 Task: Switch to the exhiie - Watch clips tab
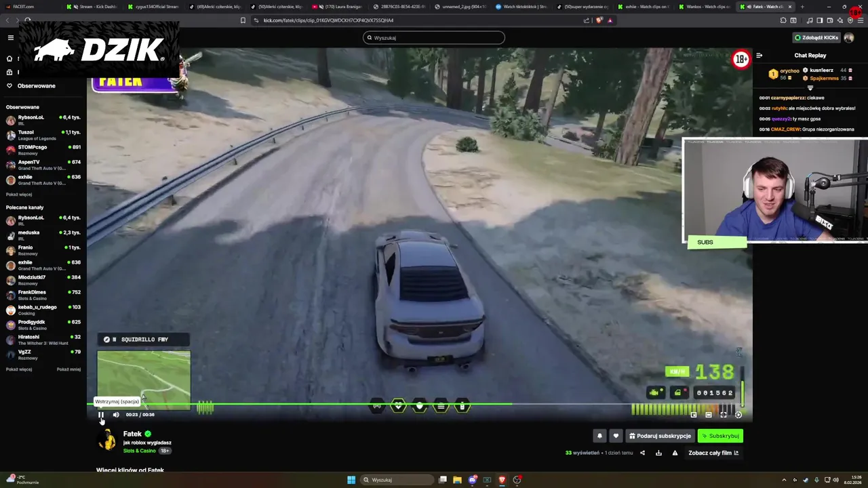click(644, 7)
